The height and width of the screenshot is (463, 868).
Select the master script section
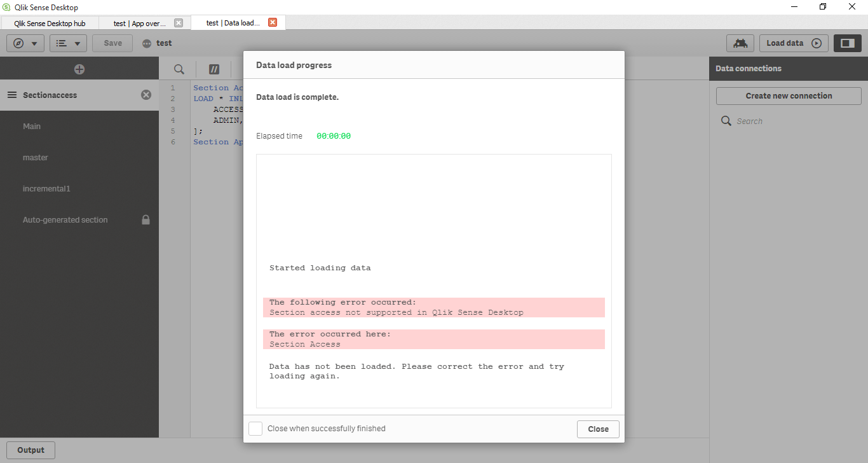[79, 157]
